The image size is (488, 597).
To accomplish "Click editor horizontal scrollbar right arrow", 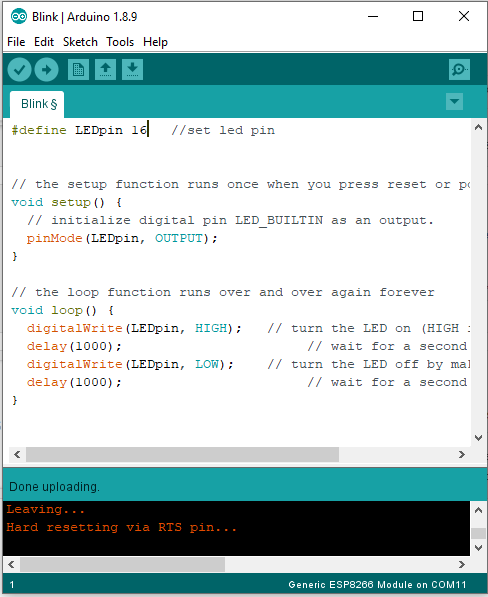I will click(x=462, y=454).
